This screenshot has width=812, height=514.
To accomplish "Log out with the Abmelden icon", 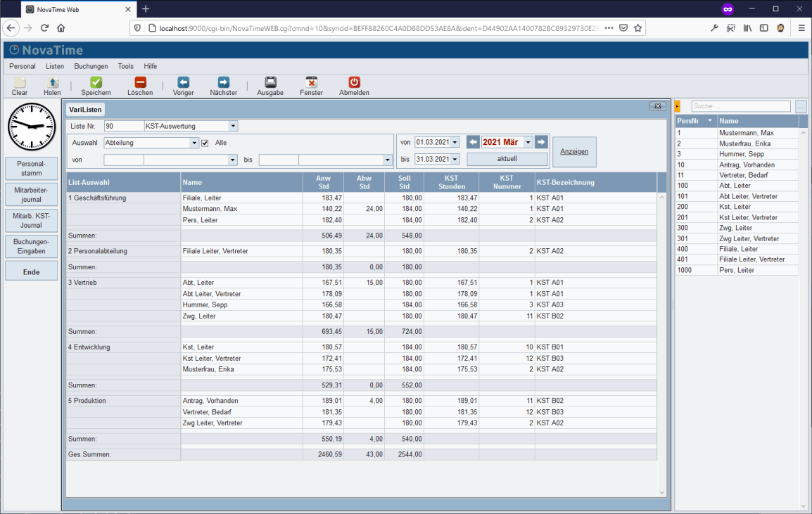I will (354, 82).
